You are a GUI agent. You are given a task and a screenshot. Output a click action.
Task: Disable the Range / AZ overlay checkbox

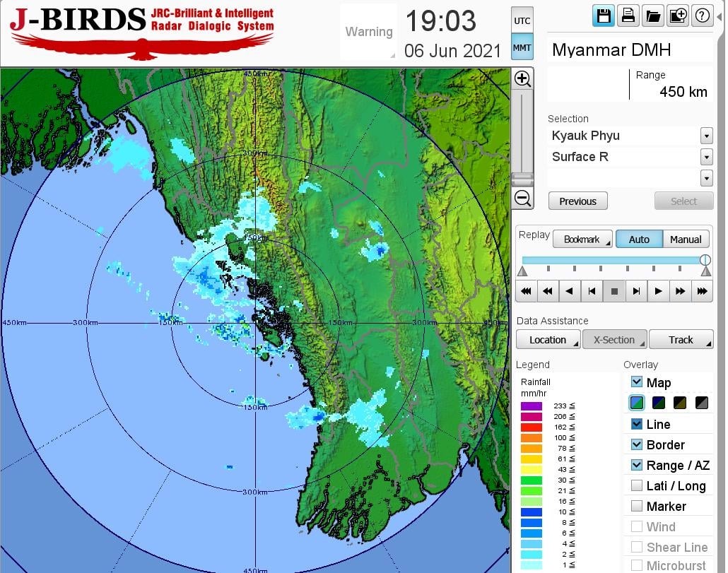click(x=637, y=465)
